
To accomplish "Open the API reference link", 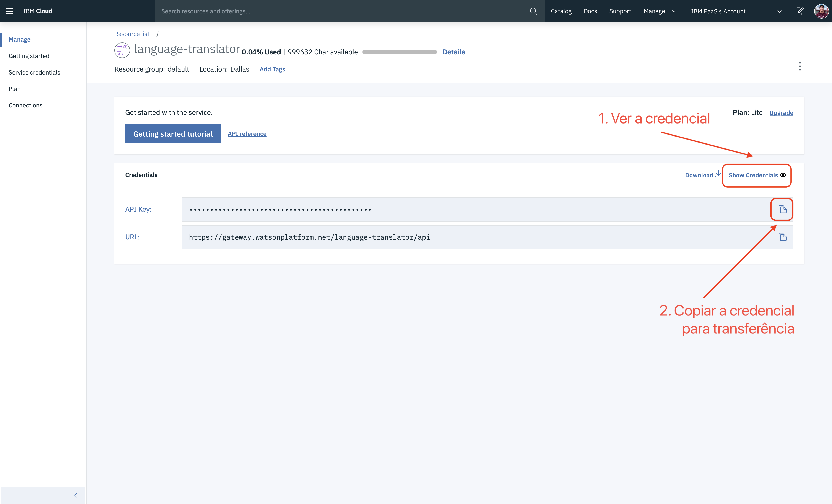I will pos(247,134).
